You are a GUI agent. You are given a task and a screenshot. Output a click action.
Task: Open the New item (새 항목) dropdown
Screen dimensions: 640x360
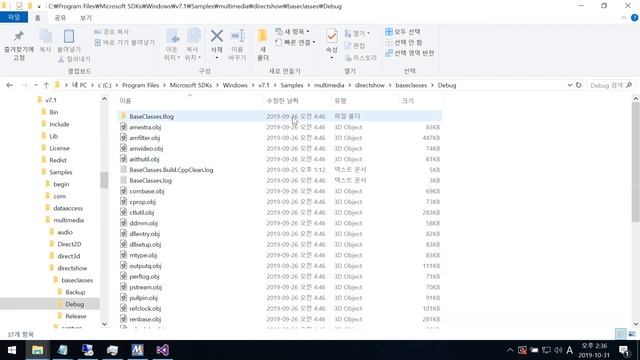click(292, 32)
